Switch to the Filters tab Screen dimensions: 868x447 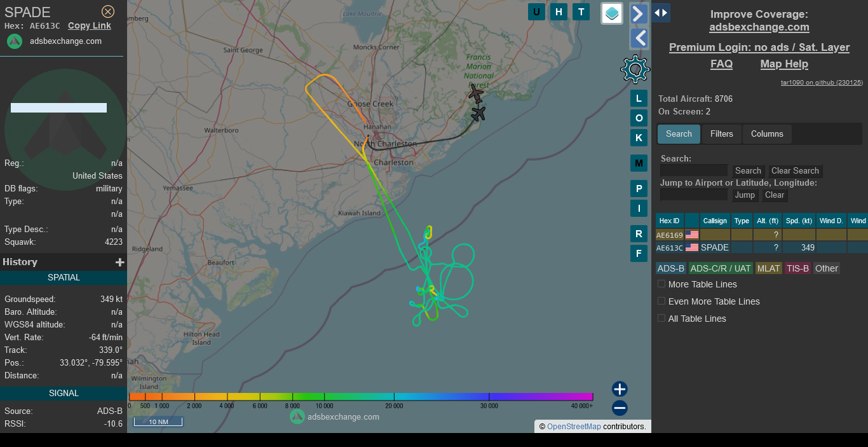(x=721, y=134)
